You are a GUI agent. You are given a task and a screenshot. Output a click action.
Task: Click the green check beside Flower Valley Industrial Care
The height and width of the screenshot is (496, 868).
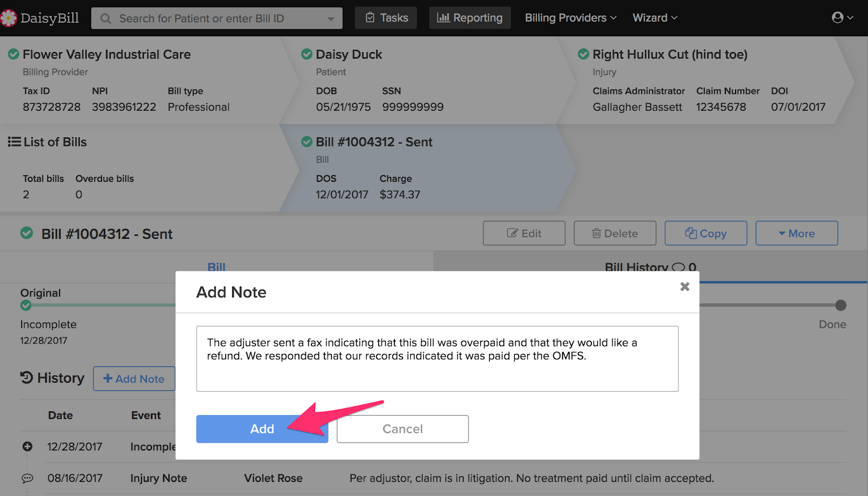coord(14,54)
